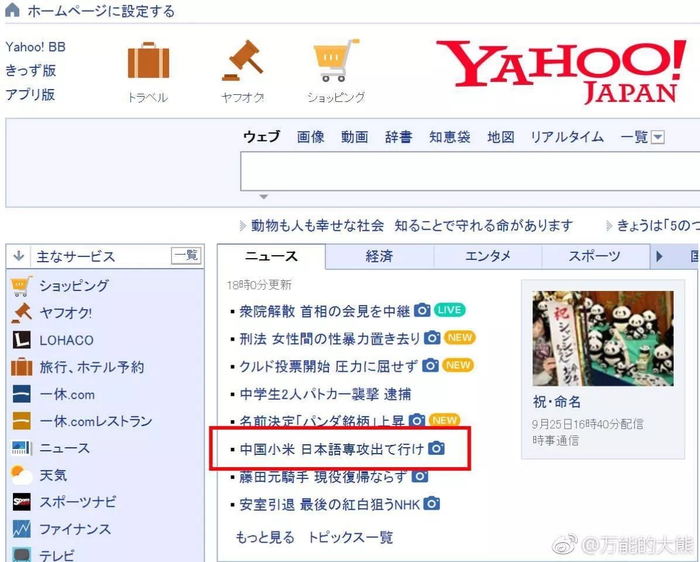The height and width of the screenshot is (562, 700).
Task: Click the 祝・命名 caption link
Action: 557,402
